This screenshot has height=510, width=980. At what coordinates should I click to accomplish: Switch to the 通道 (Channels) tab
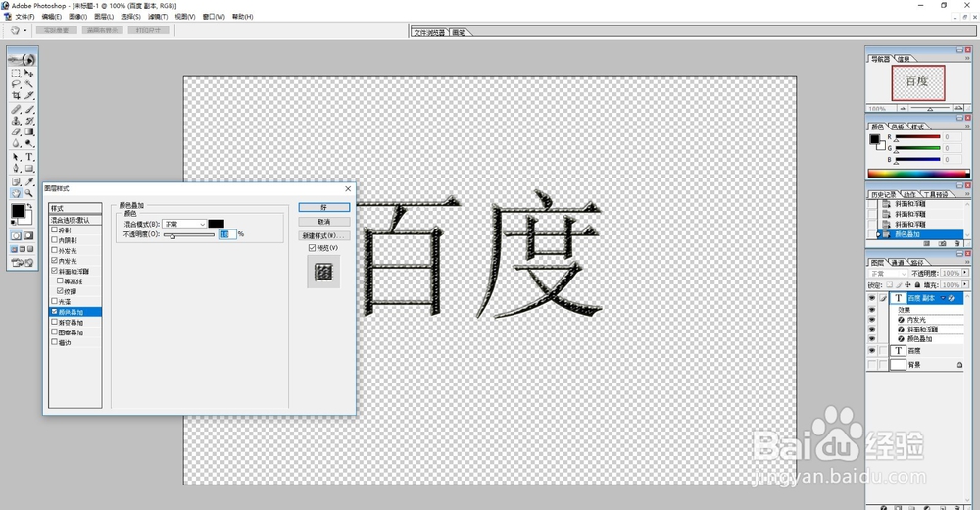tap(897, 262)
